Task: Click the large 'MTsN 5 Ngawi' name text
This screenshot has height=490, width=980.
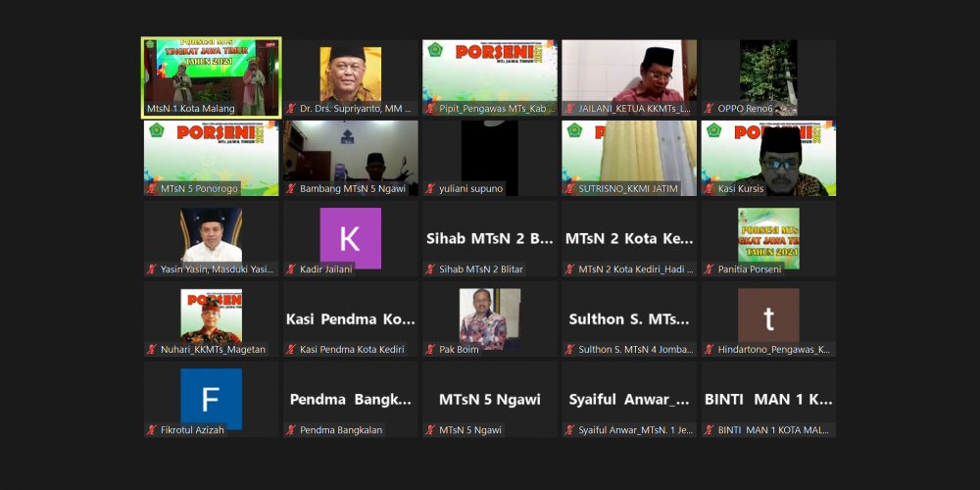Action: tap(490, 400)
